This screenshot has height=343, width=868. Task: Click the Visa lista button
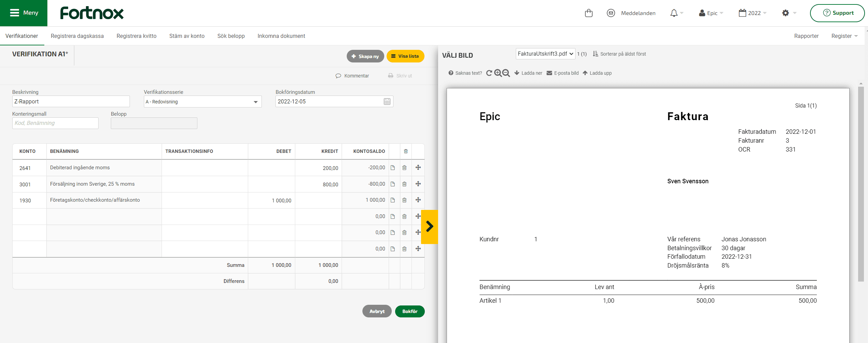[x=405, y=56]
